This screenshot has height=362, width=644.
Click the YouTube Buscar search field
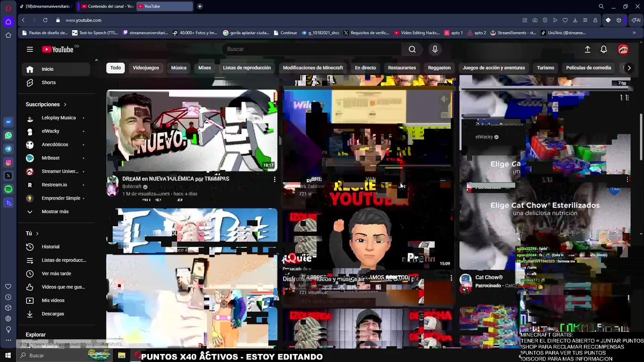[312, 49]
